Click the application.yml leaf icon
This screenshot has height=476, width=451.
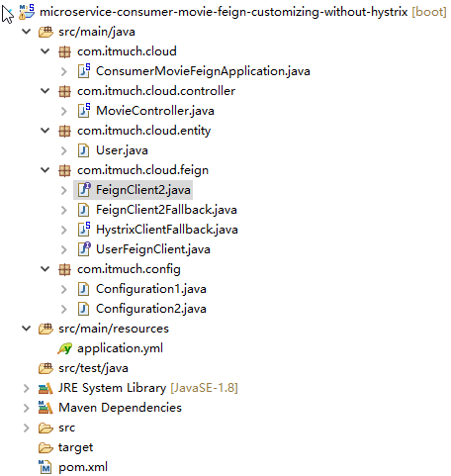64,348
